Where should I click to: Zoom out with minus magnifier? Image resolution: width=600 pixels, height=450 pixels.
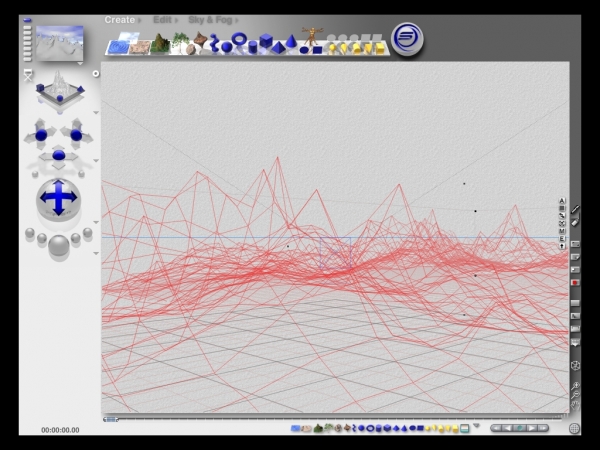pos(575,395)
